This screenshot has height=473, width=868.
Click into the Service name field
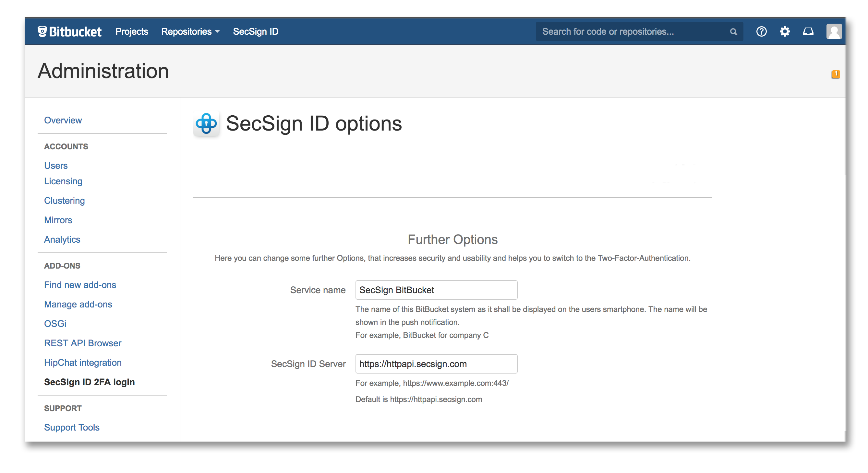436,290
